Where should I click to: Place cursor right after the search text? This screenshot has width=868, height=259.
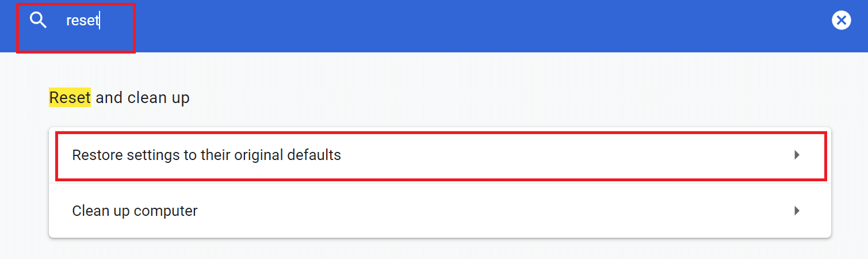coord(100,21)
